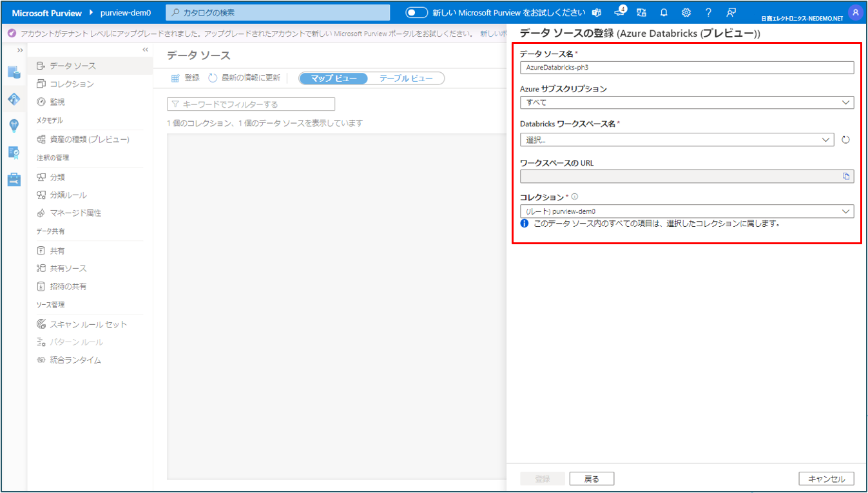
Task: Open the Databricks ワークスペース名 dropdown
Action: point(677,140)
